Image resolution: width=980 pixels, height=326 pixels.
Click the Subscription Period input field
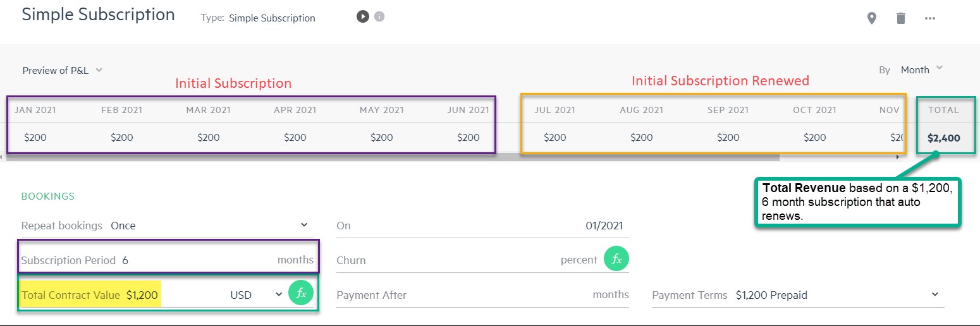tap(196, 260)
